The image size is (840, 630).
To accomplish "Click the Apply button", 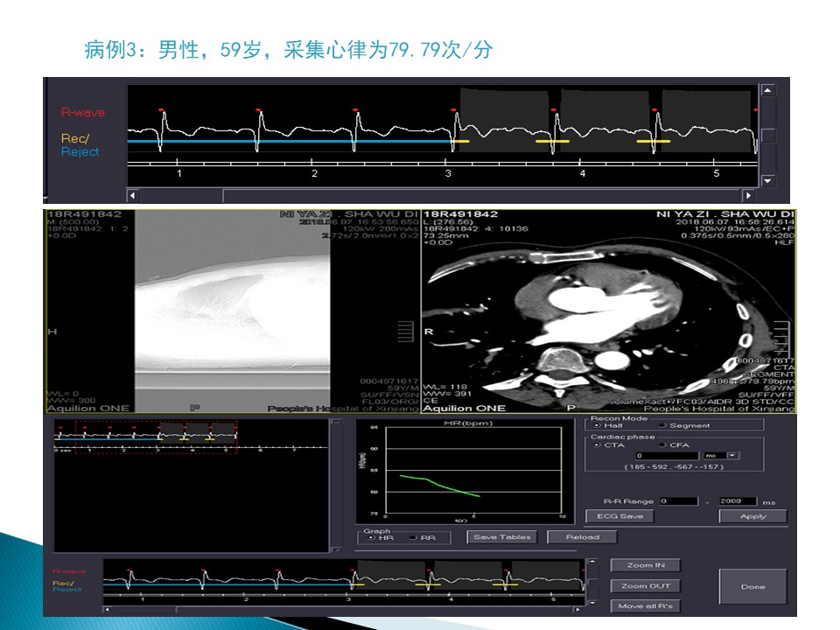I will (x=752, y=516).
